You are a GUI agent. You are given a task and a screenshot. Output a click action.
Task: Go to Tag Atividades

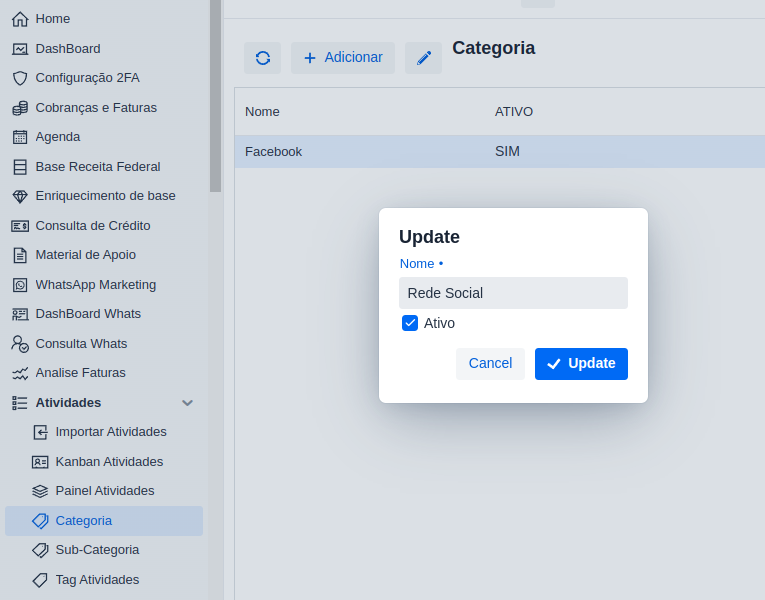point(97,580)
